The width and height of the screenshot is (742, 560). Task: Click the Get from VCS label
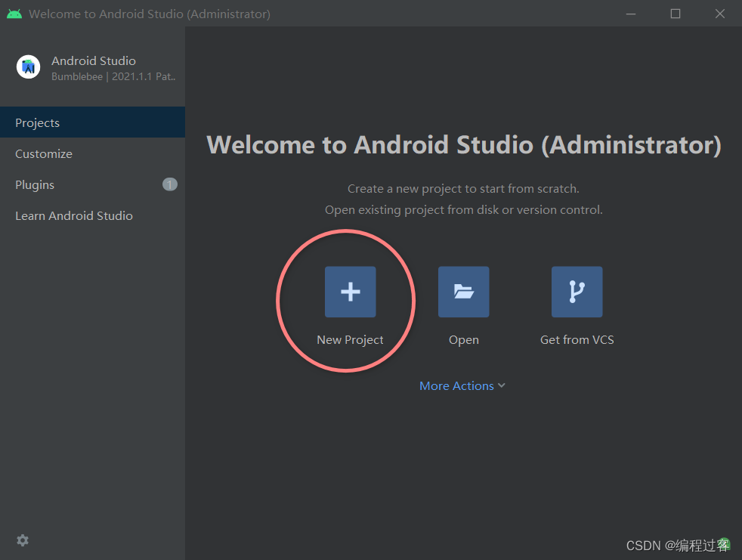577,340
